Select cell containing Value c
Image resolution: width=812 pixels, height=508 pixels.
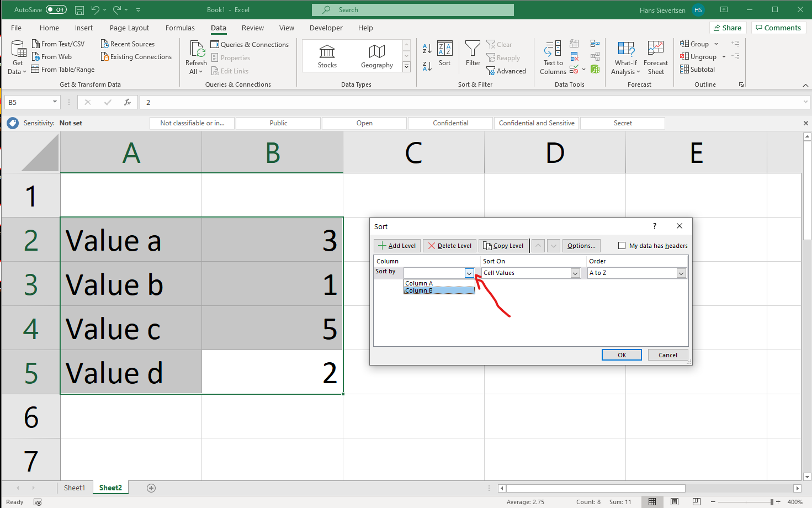pos(131,328)
